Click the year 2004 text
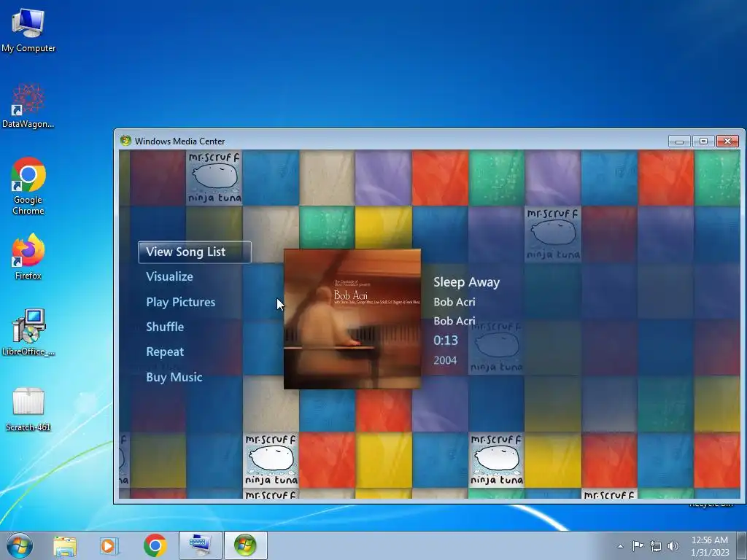The width and height of the screenshot is (747, 560). pyautogui.click(x=445, y=360)
